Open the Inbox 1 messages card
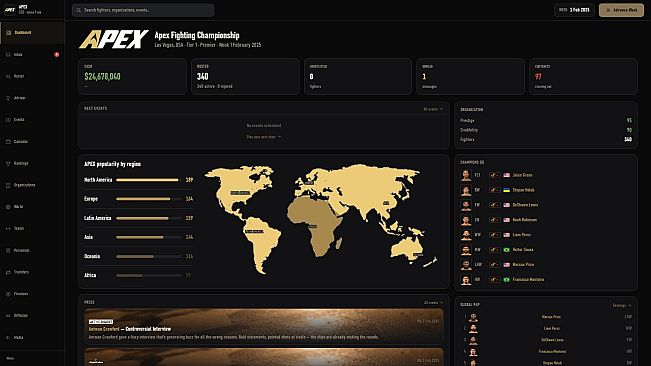The width and height of the screenshot is (651, 366). (x=470, y=77)
